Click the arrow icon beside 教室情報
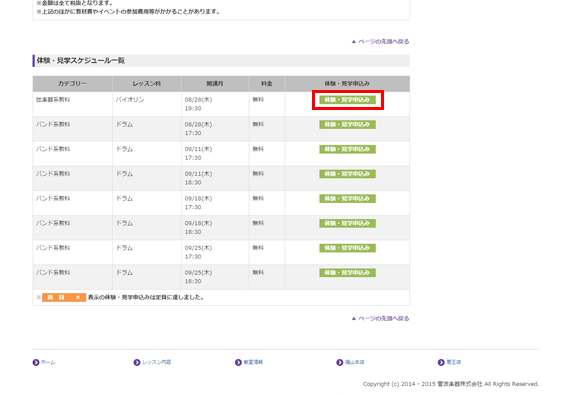 click(x=238, y=362)
